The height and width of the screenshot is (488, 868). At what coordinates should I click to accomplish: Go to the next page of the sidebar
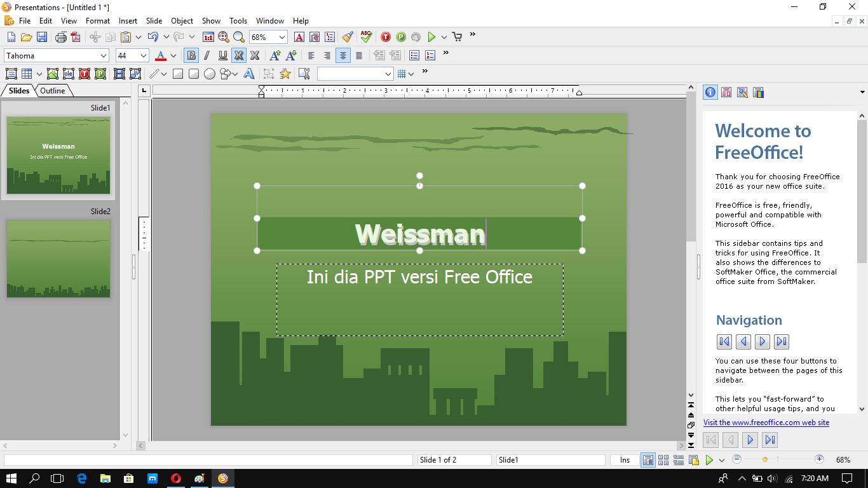coord(750,440)
